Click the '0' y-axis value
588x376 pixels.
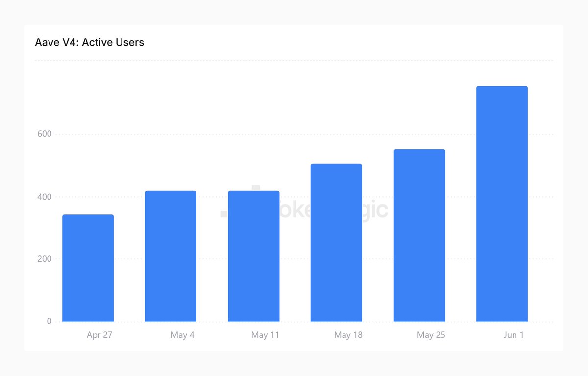[49, 321]
